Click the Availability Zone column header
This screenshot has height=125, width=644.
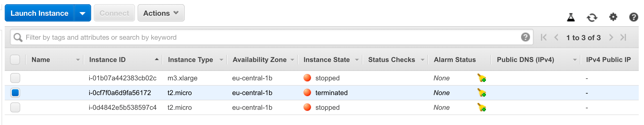[x=259, y=60]
